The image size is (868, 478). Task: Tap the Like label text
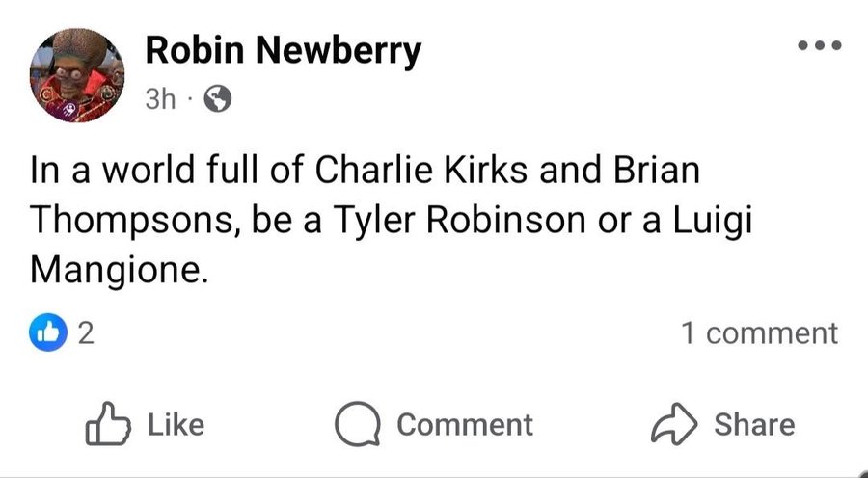point(176,424)
